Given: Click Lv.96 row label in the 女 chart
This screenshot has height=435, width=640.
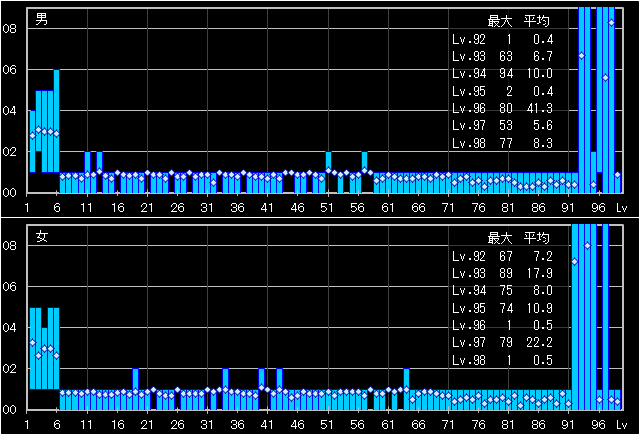Looking at the screenshot, I should [469, 325].
